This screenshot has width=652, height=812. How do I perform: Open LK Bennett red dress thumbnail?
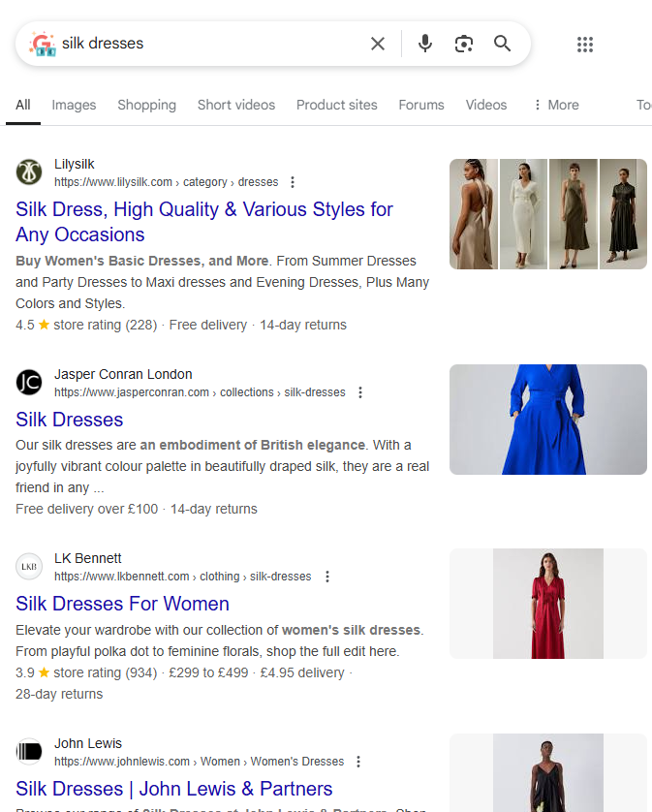pyautogui.click(x=548, y=604)
